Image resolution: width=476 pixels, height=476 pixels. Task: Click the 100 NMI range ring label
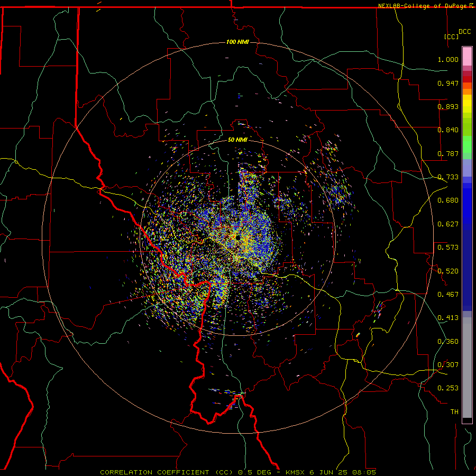(x=237, y=42)
